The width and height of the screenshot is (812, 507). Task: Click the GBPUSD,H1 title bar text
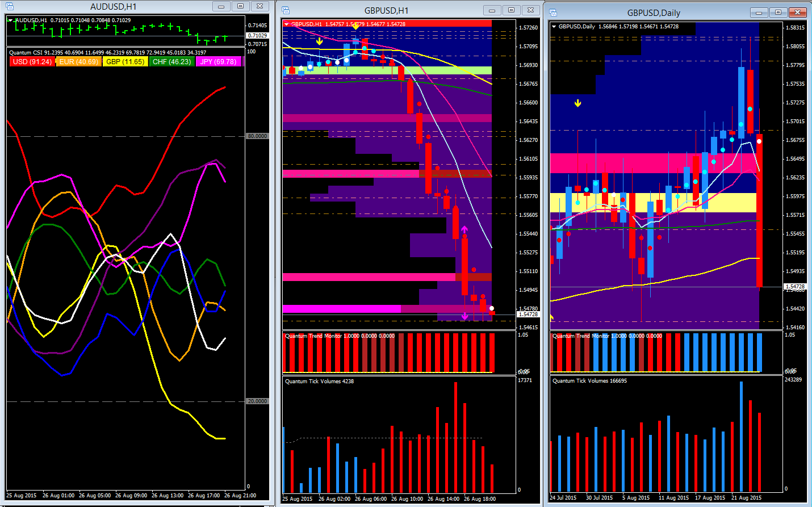point(386,11)
